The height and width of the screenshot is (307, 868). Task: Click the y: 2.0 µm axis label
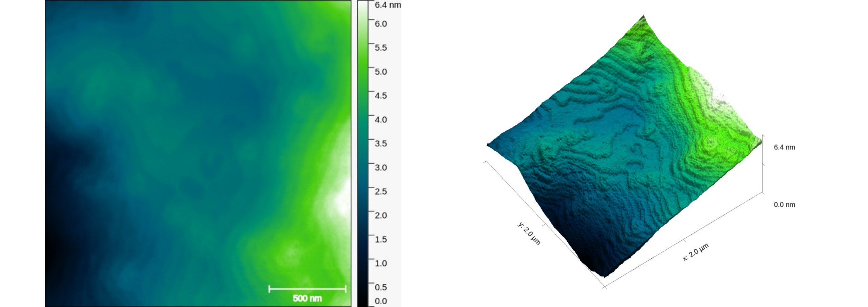529,233
